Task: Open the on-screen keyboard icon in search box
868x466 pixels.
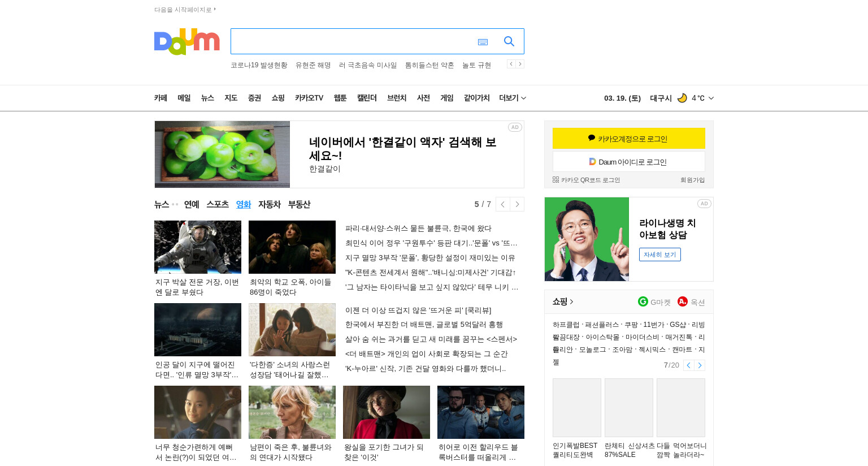Action: 483,42
